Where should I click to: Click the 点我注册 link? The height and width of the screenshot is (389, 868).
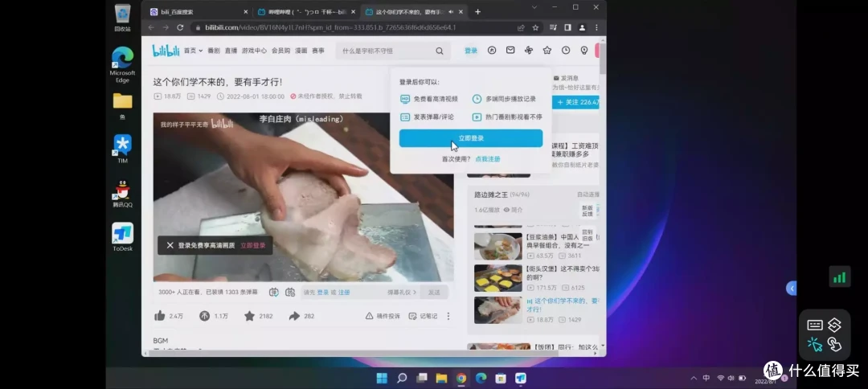[488, 159]
